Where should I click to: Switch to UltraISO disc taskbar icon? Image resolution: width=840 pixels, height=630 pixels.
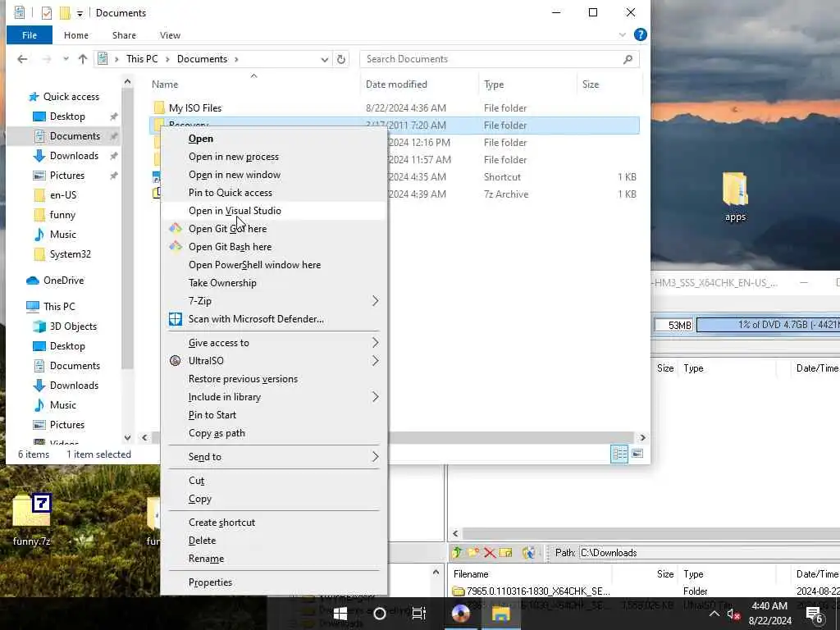coord(461,614)
